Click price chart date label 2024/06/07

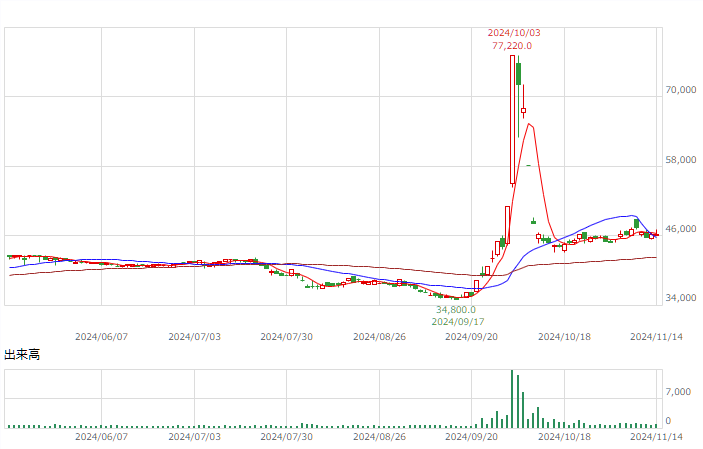pos(101,336)
